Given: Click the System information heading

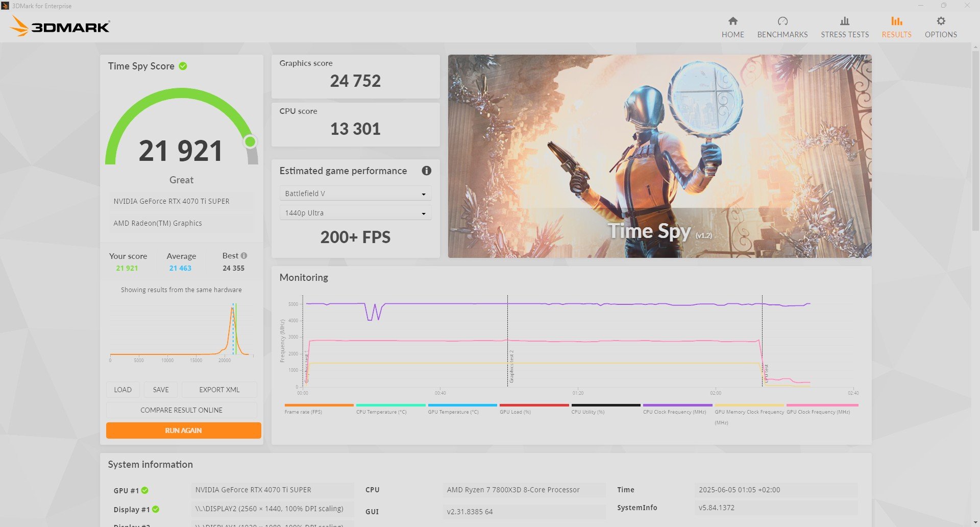Looking at the screenshot, I should click(150, 464).
